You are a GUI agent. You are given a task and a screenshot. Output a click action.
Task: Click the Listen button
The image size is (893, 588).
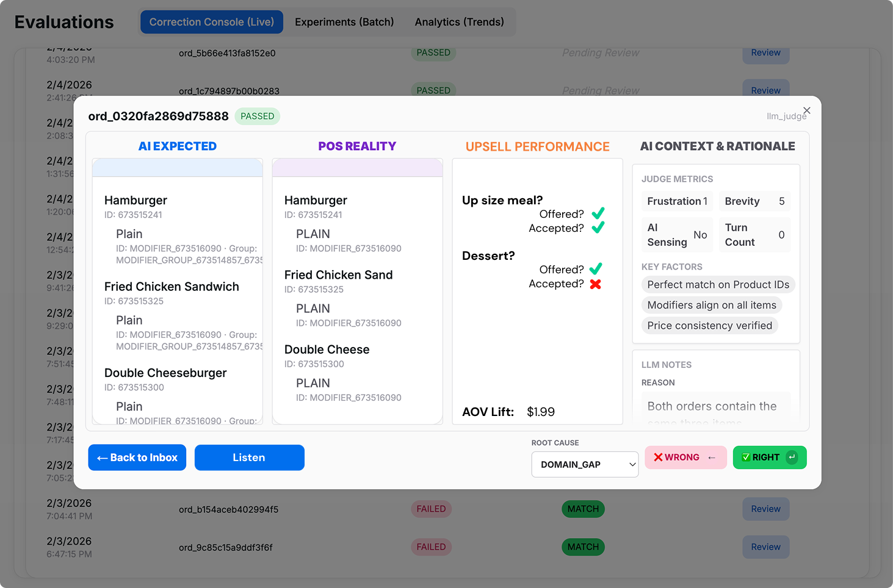click(x=249, y=457)
